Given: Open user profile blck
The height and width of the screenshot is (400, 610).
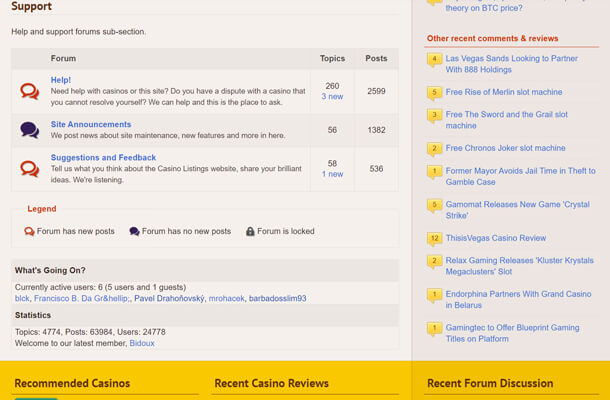Looking at the screenshot, I should pos(22,298).
